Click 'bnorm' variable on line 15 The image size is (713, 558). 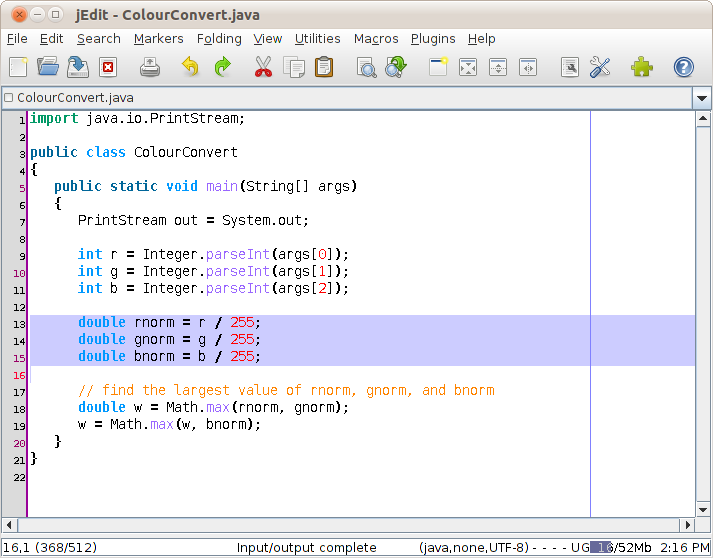point(154,357)
